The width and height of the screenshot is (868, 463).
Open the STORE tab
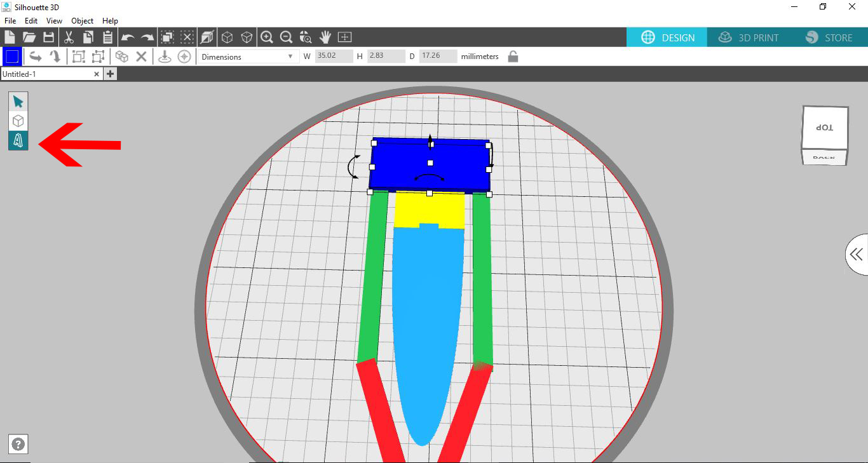pos(829,37)
